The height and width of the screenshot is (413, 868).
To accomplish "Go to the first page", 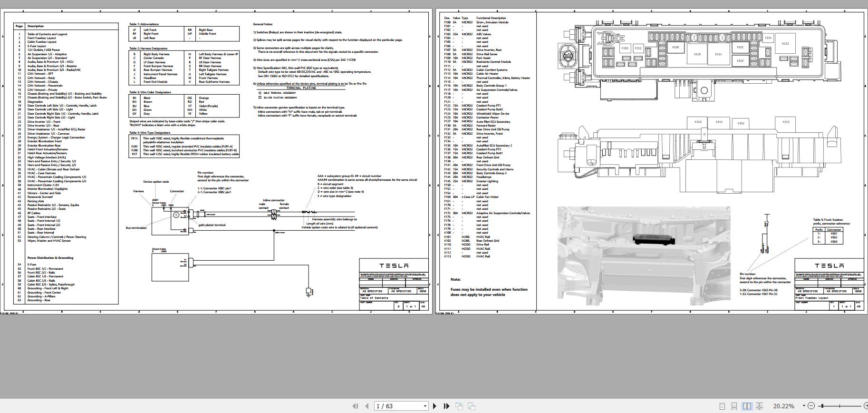I will click(x=355, y=406).
